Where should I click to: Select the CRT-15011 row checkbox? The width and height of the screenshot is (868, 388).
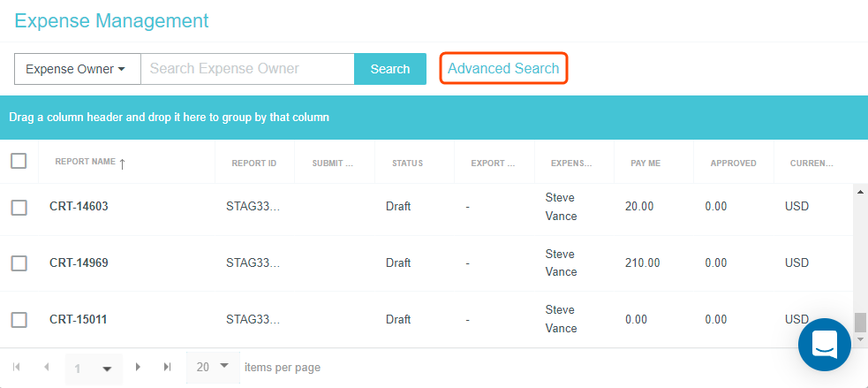[19, 319]
